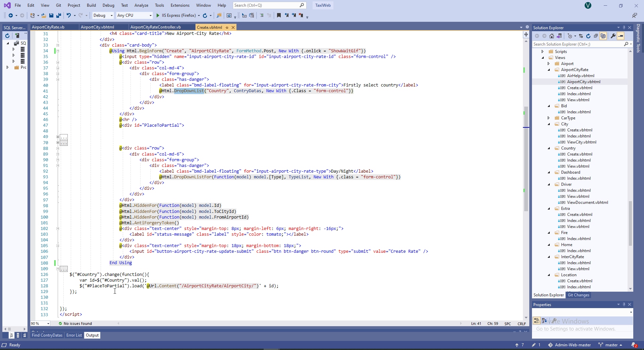The width and height of the screenshot is (644, 350).
Task: Refresh SQL Server Object Explorer
Action: [x=7, y=35]
